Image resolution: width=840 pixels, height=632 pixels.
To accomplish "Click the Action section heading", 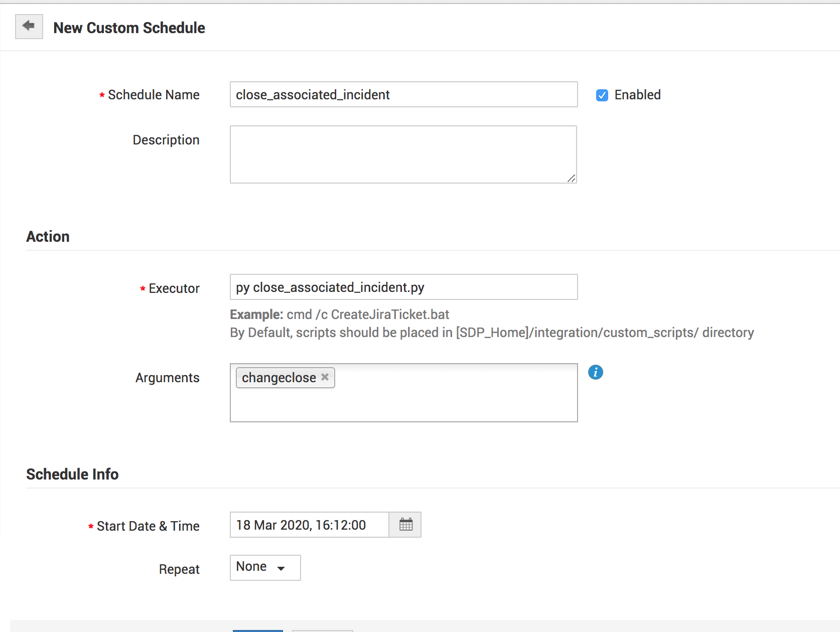I will coord(48,236).
